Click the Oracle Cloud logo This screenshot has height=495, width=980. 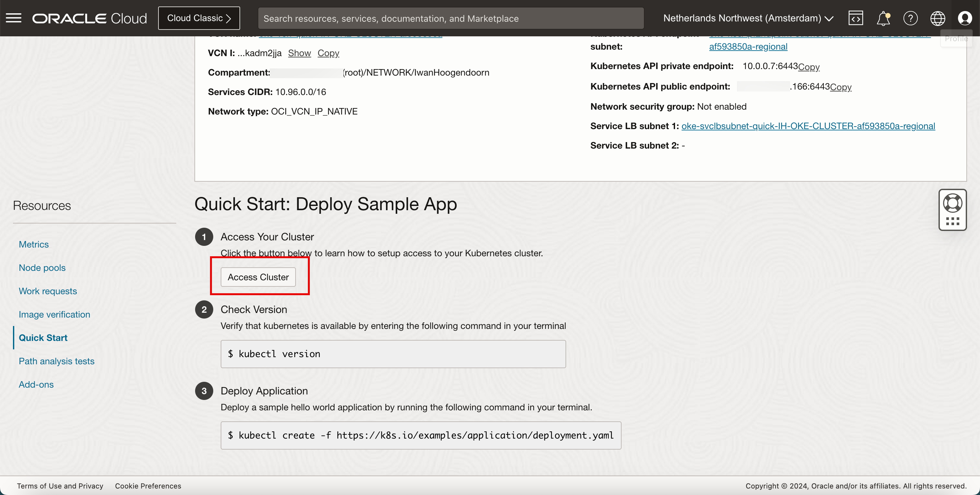point(89,18)
